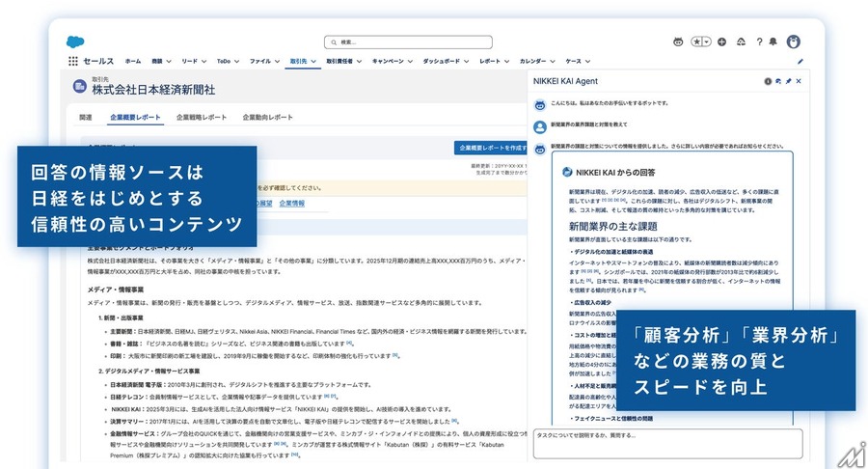Open the agent bot icon in header
868x469 pixels.
[678, 41]
